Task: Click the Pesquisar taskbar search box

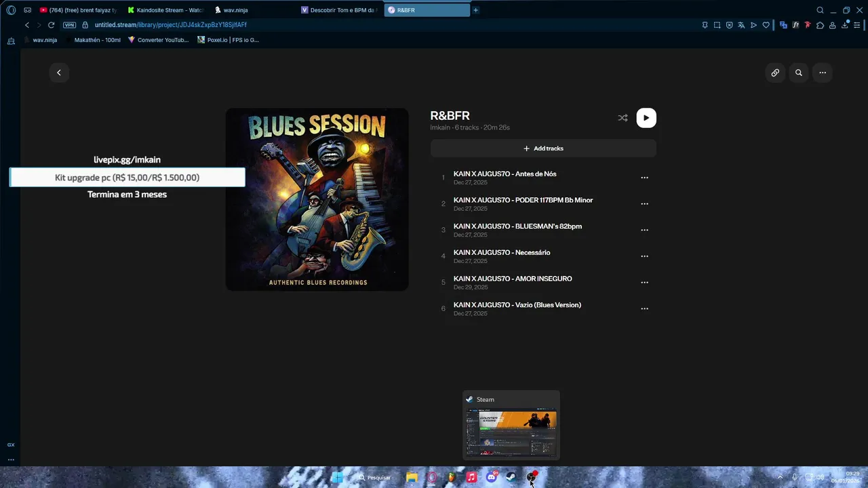Action: pos(375,477)
